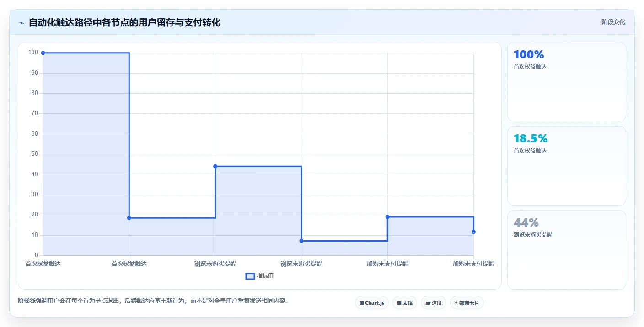The width and height of the screenshot is (644, 327).
Task: Select the Chart.js chip
Action: click(x=372, y=303)
